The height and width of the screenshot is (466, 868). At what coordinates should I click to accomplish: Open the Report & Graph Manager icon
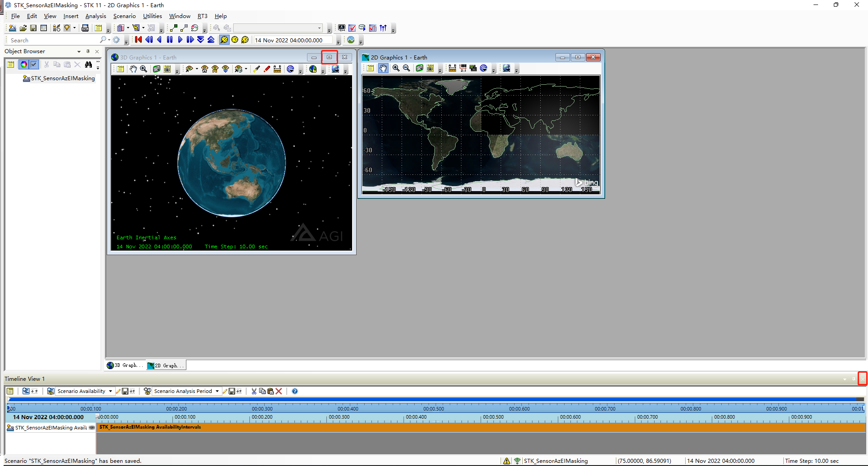120,28
